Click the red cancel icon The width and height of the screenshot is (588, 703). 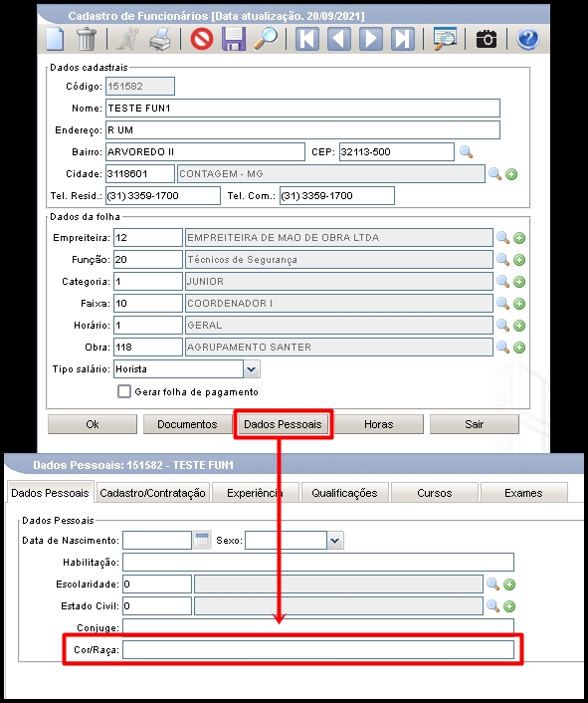pos(202,39)
